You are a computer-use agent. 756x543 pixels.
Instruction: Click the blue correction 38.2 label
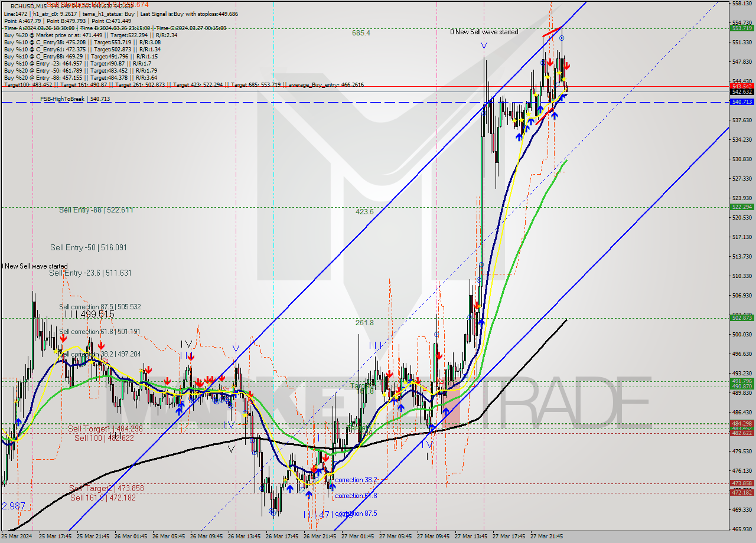(356, 480)
